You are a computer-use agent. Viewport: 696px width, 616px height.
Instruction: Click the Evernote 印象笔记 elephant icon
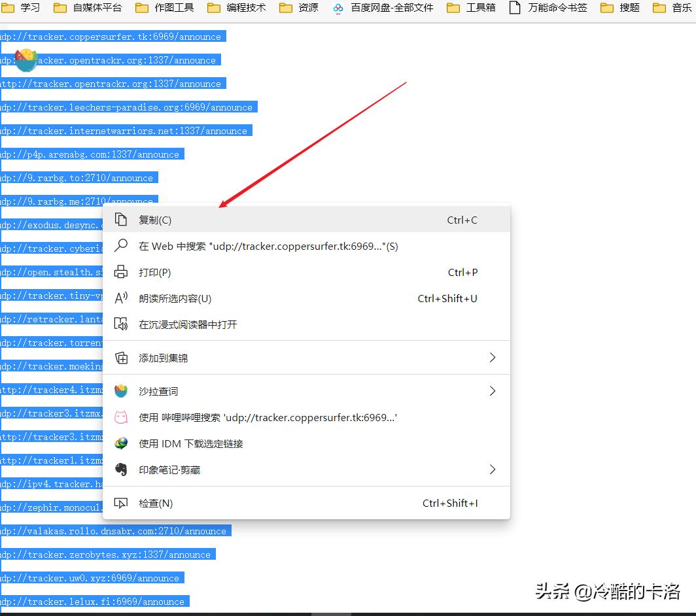coord(121,468)
